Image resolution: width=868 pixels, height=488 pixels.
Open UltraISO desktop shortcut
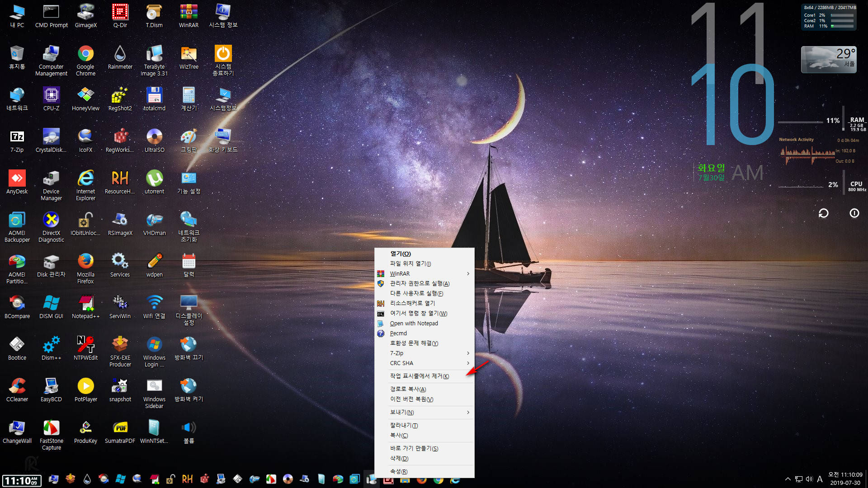pos(154,141)
